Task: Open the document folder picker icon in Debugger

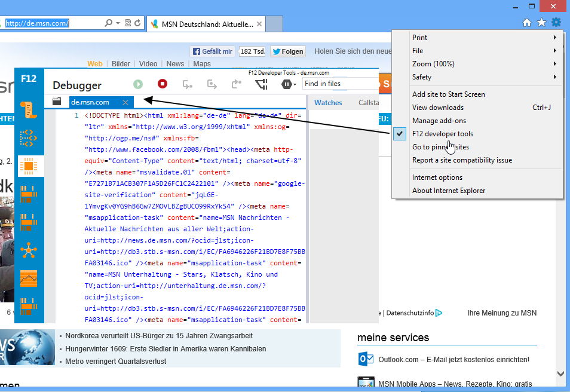Action: 57,102
